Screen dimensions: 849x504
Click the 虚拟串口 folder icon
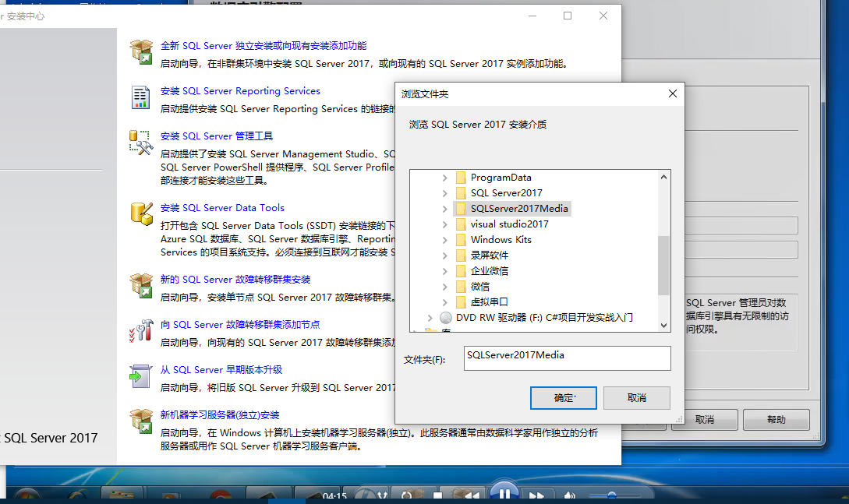click(x=461, y=301)
